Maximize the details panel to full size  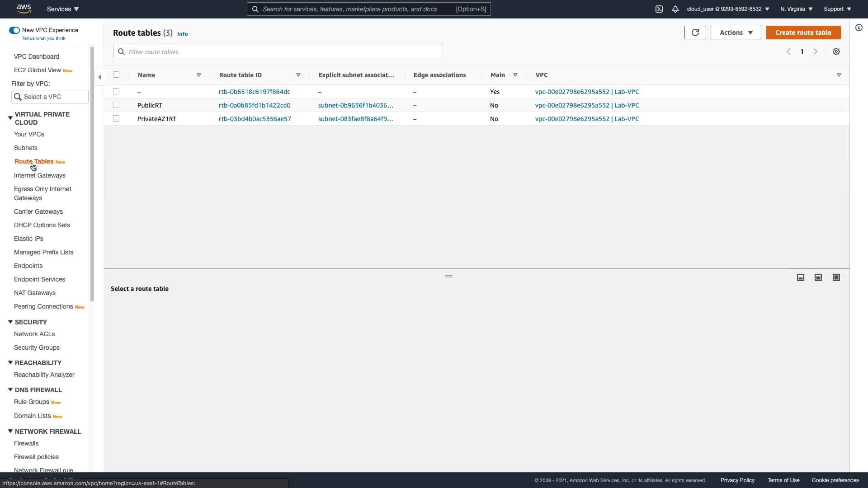[x=836, y=277]
